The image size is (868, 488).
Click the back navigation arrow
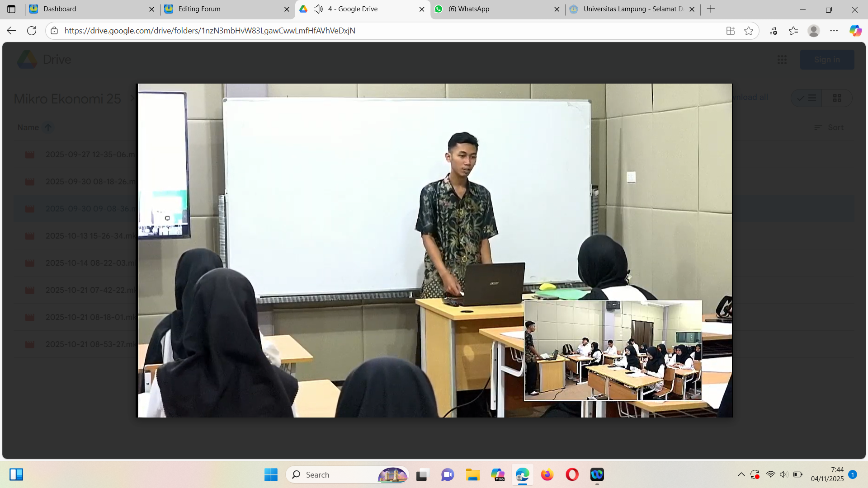11,31
